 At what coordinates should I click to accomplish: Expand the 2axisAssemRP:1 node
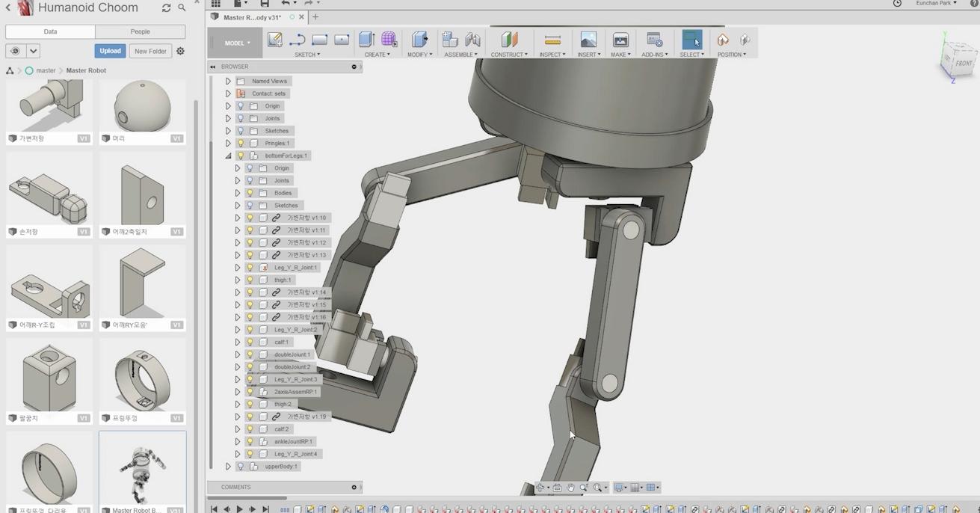point(238,392)
